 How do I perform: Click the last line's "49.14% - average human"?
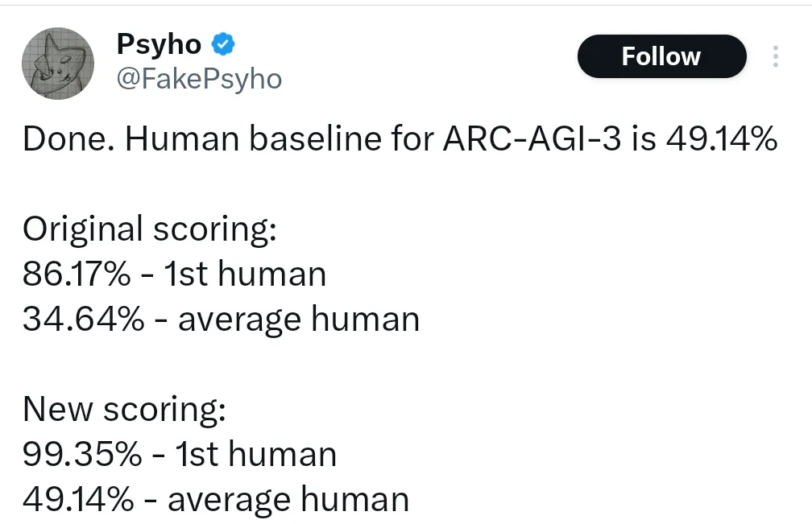coord(216,500)
